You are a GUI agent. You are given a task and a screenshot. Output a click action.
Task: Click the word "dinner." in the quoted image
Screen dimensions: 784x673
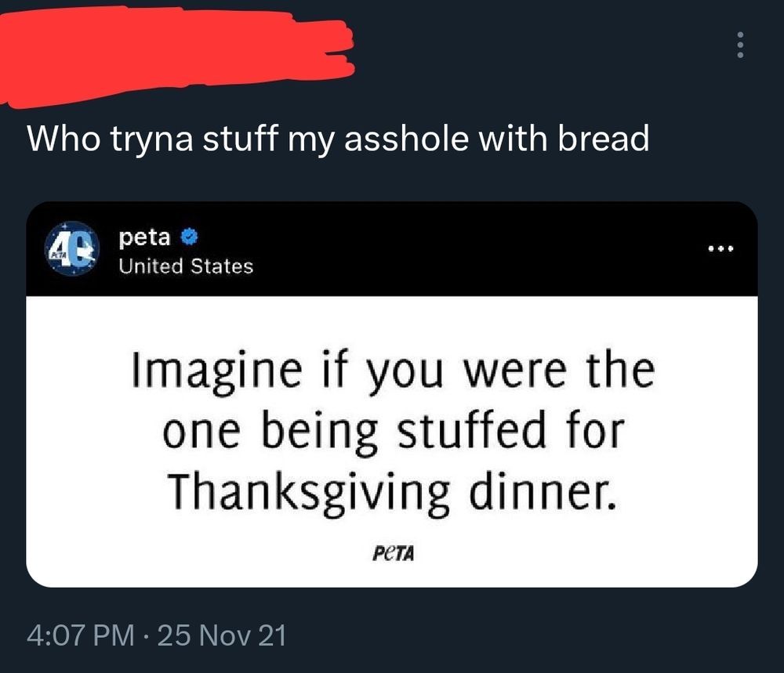(540, 489)
